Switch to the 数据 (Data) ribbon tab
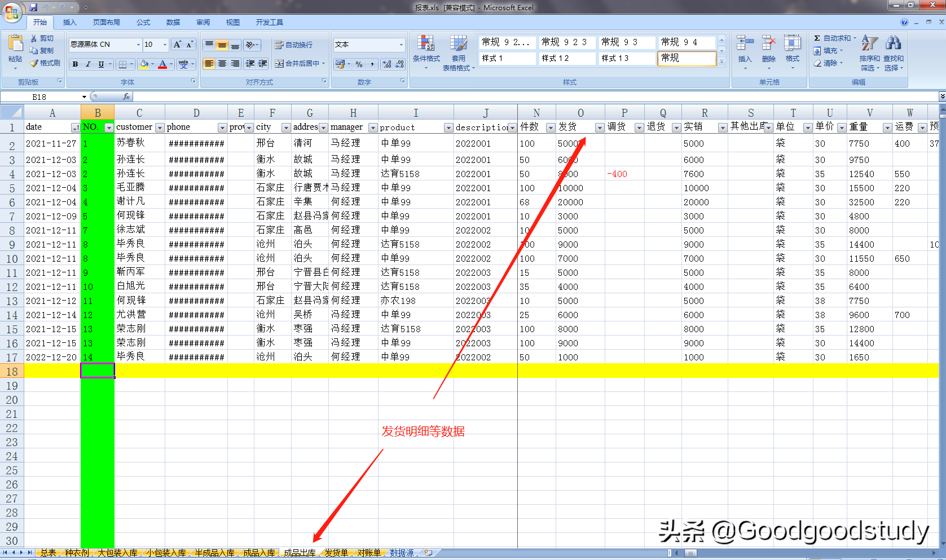 tap(173, 23)
